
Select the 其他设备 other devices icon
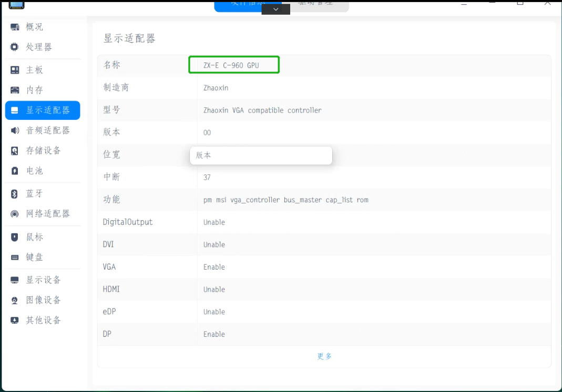(x=15, y=321)
